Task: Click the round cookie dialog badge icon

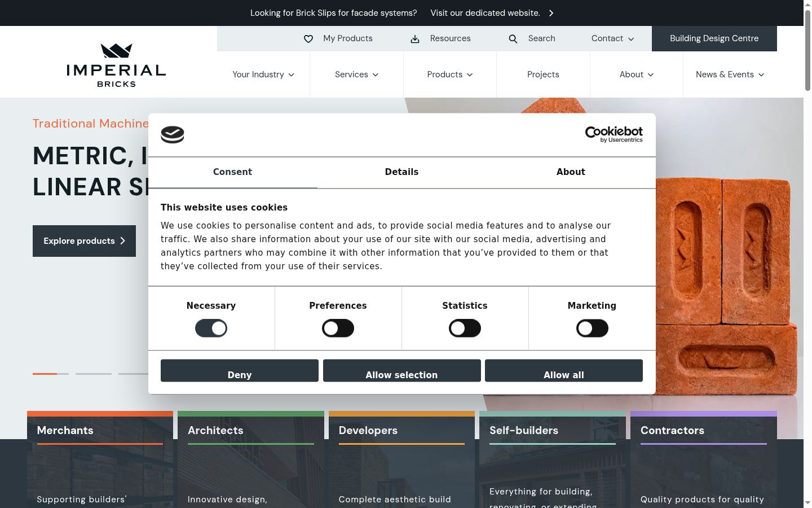Action: click(173, 134)
